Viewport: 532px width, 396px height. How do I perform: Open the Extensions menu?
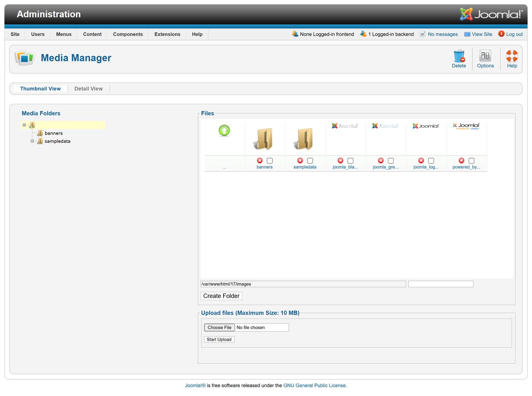(x=168, y=34)
